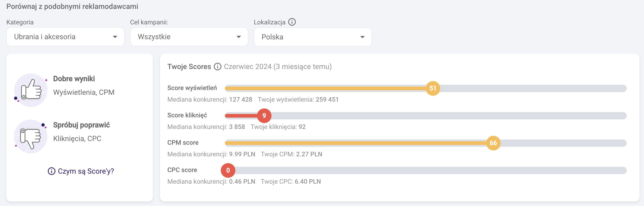644x206 pixels.
Task: Click the Twoje Scores info icon
Action: 217,67
